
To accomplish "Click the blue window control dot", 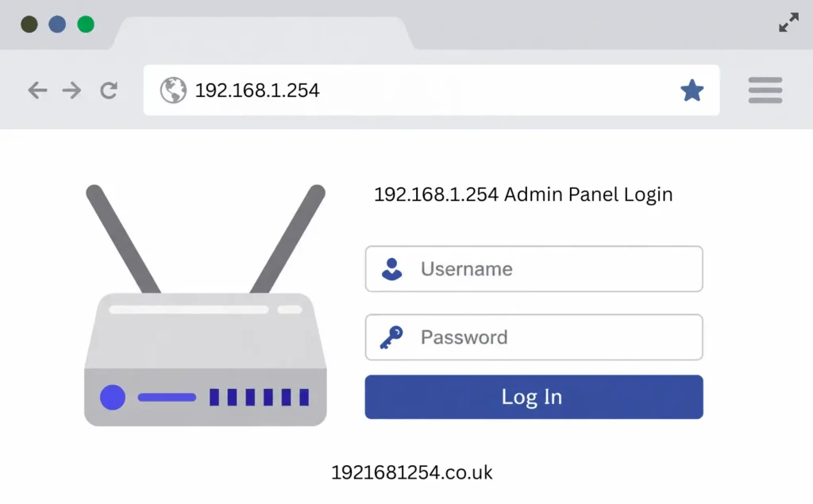I will [57, 25].
